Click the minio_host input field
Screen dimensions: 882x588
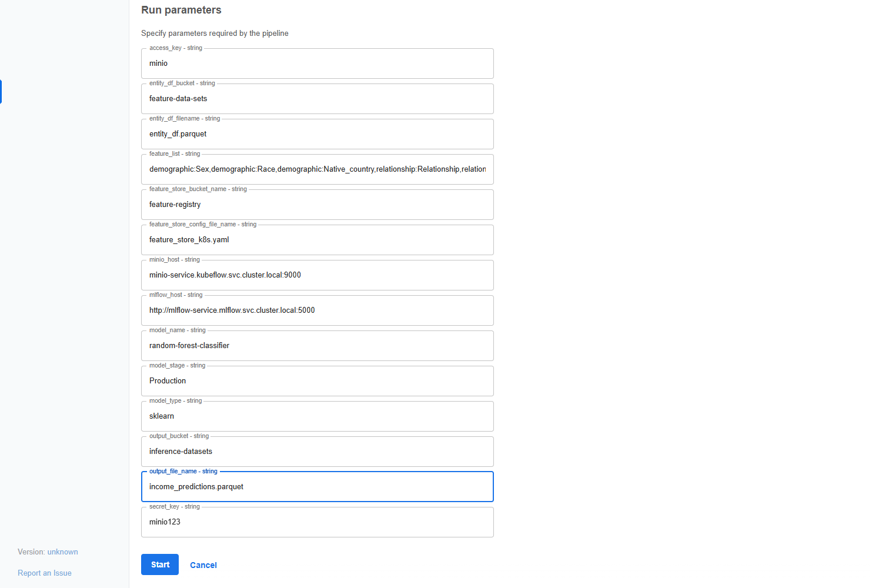pos(318,275)
